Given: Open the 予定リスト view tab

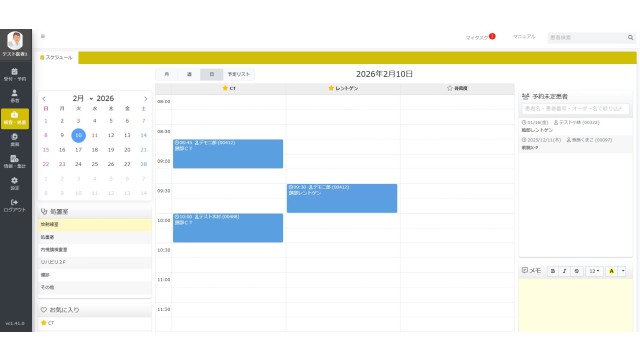Looking at the screenshot, I should click(239, 74).
